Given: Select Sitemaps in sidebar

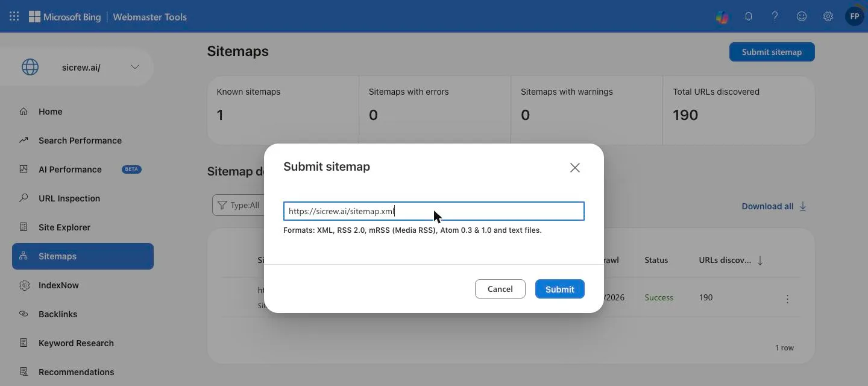Looking at the screenshot, I should coord(83,256).
